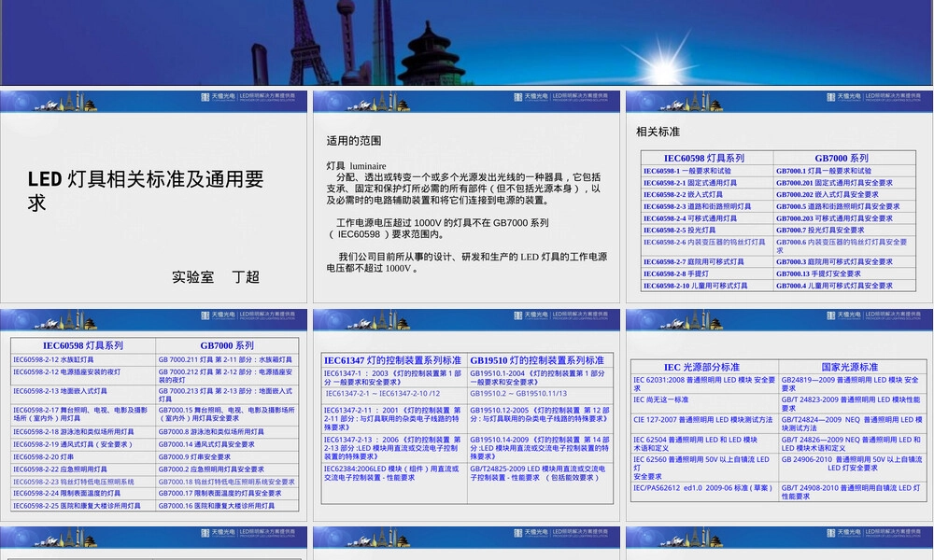The height and width of the screenshot is (560, 934).
Task: Select cell 'GB7000.9 灯串安全要求'
Action: tap(227, 457)
